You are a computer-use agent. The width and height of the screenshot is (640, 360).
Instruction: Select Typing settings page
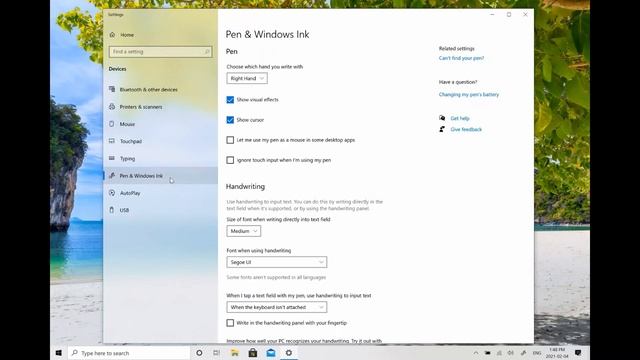click(x=160, y=158)
